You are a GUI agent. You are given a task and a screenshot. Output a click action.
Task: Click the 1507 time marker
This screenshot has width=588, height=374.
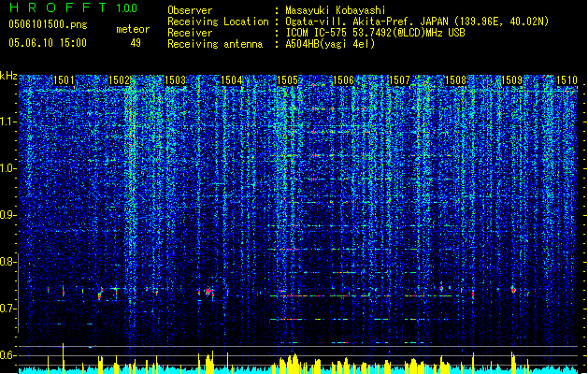(400, 80)
